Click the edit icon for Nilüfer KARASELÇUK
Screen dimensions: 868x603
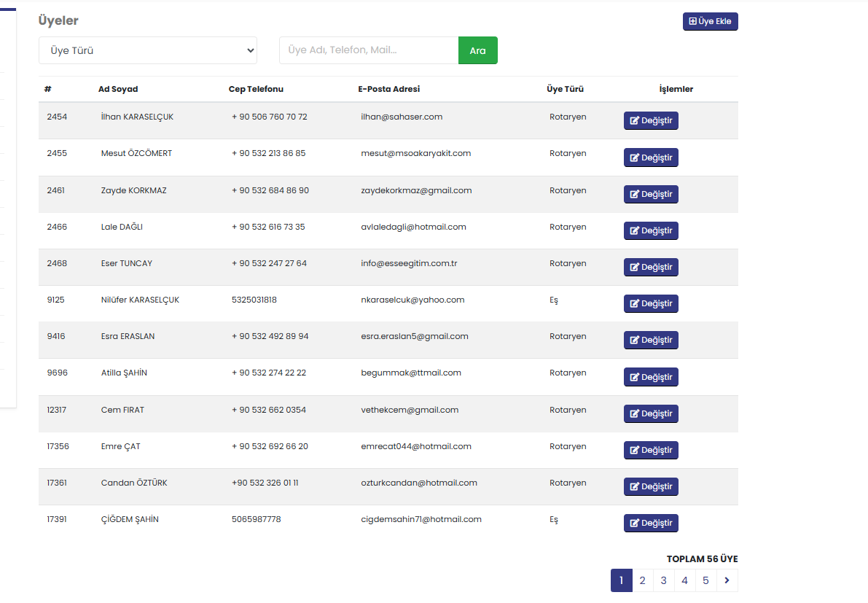(634, 304)
